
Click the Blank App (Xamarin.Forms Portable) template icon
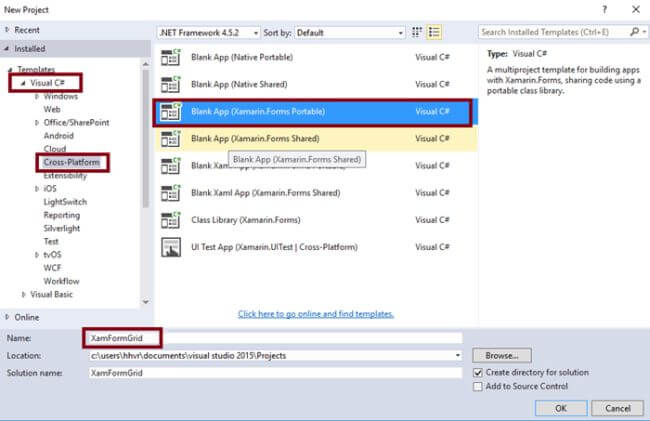tap(171, 111)
